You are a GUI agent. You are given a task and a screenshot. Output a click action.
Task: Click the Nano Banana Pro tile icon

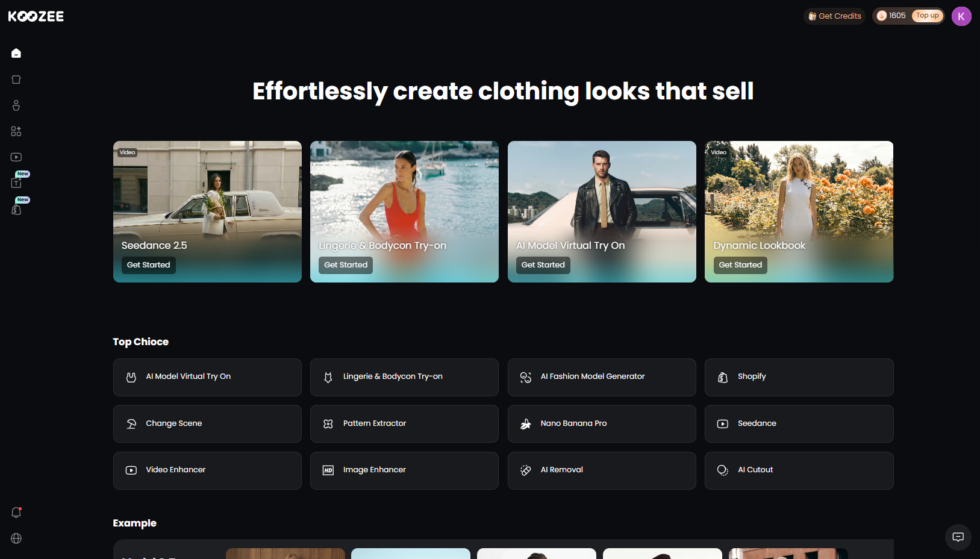(526, 424)
